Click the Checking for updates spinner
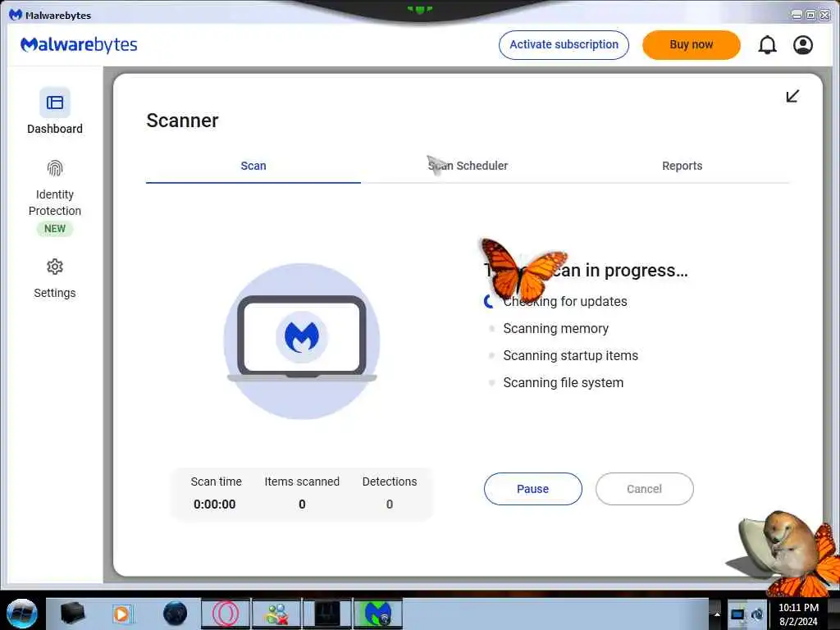 490,302
